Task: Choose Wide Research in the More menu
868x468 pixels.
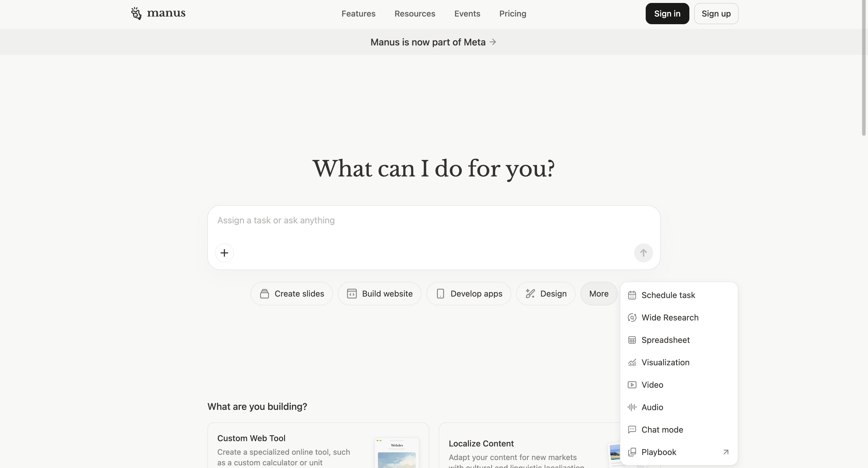Action: tap(679, 318)
